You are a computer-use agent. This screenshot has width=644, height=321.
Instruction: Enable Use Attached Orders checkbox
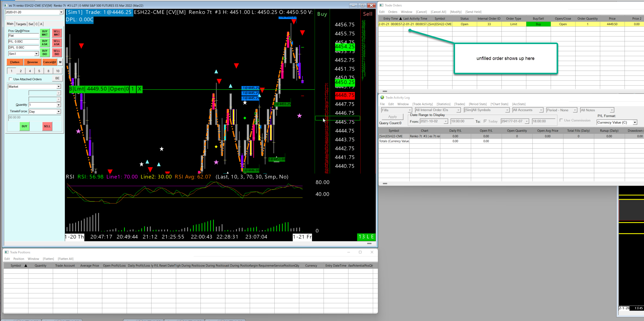click(11, 79)
